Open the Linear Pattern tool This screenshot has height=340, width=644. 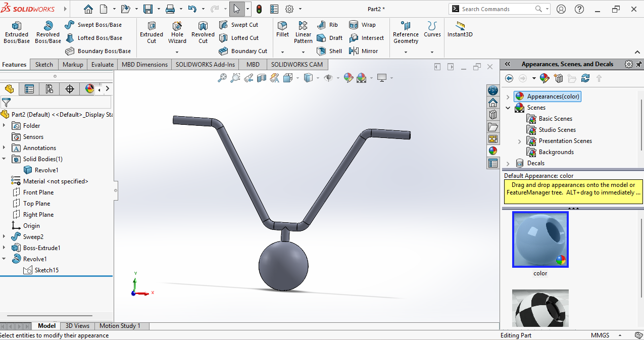[303, 32]
